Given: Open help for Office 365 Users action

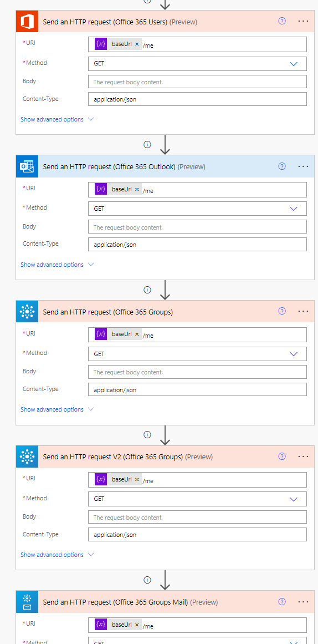Looking at the screenshot, I should tap(282, 22).
